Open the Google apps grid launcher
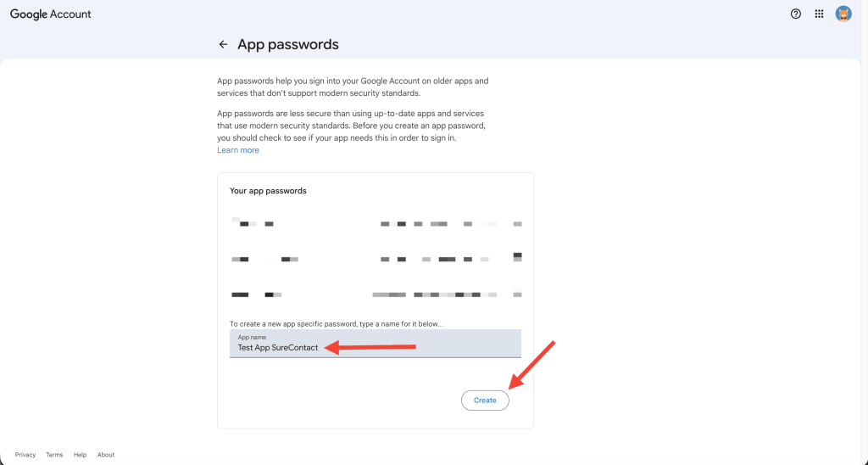The height and width of the screenshot is (465, 868). (x=819, y=14)
